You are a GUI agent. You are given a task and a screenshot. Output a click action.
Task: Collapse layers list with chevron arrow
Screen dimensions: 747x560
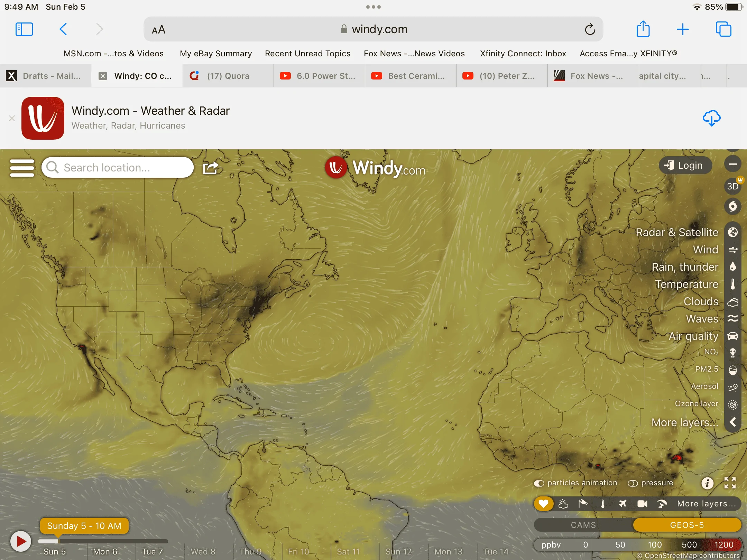pyautogui.click(x=732, y=422)
